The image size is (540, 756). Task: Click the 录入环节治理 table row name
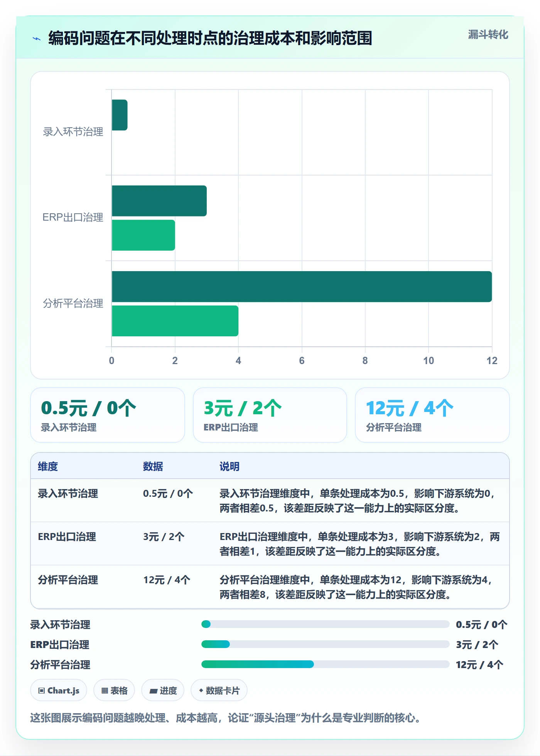point(68,494)
